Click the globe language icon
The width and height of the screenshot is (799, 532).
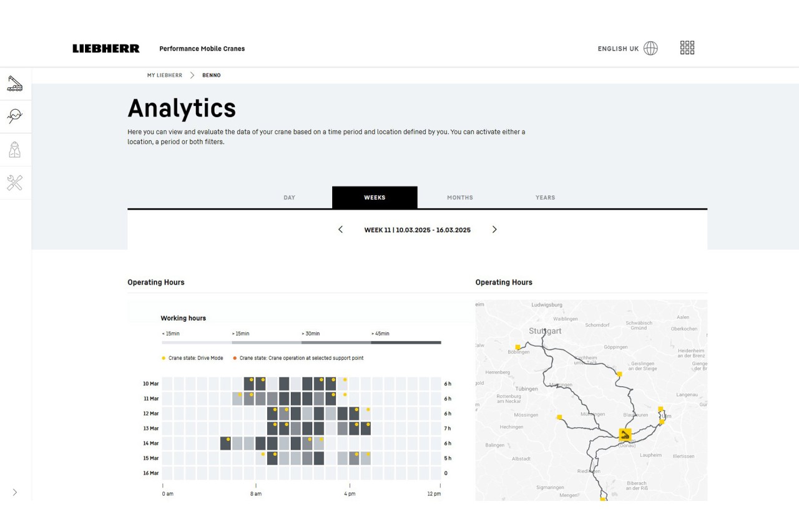tap(650, 49)
